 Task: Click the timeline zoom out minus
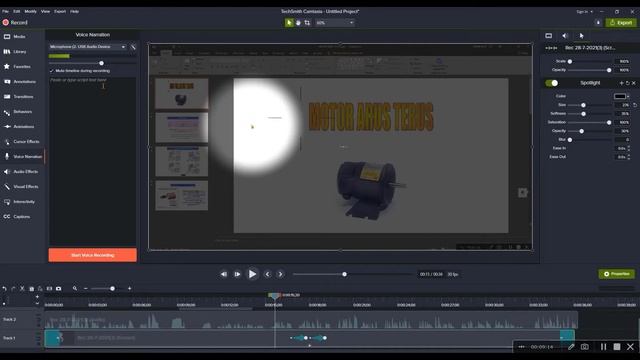tap(86, 289)
